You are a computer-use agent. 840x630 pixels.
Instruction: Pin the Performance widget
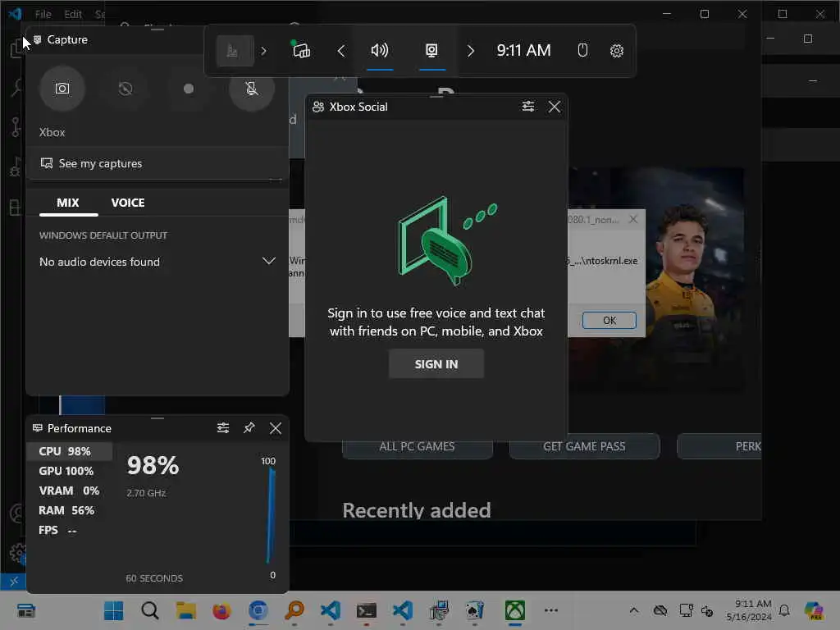tap(249, 428)
